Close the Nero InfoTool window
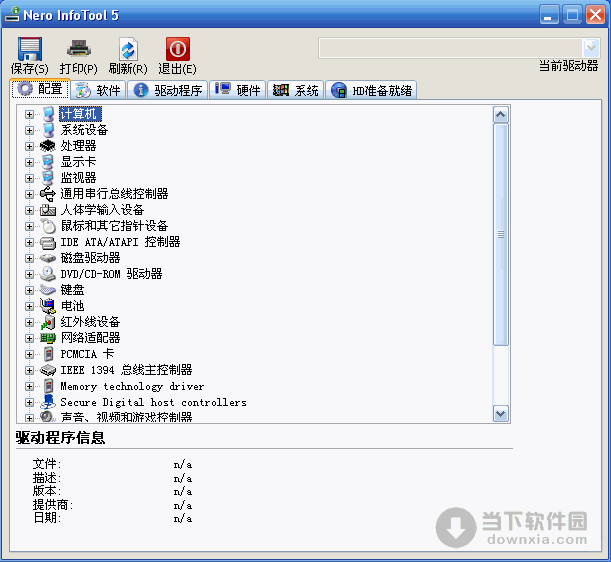 click(595, 15)
